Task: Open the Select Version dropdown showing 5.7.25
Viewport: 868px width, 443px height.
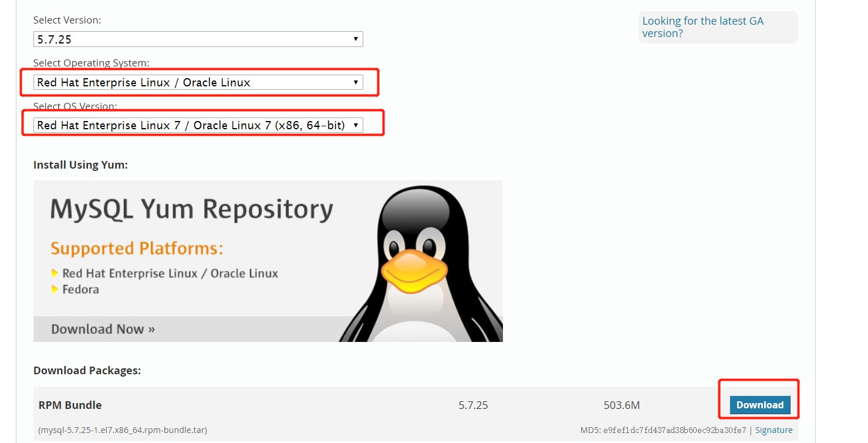Action: coord(198,39)
